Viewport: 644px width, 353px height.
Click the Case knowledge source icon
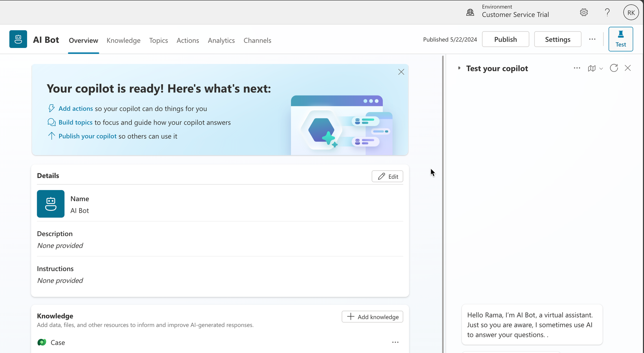42,342
